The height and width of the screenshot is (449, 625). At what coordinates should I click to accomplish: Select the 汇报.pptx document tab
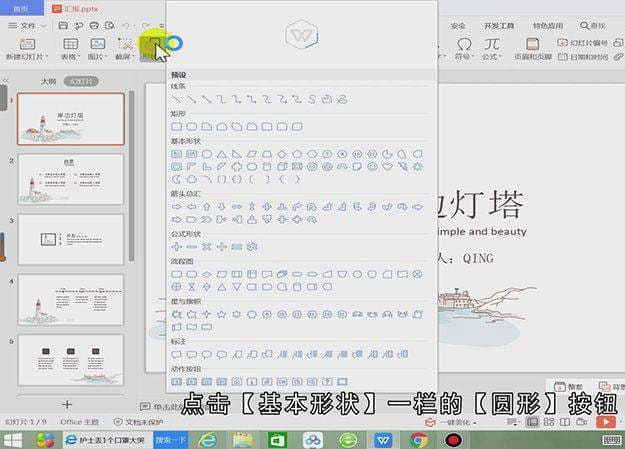point(76,8)
